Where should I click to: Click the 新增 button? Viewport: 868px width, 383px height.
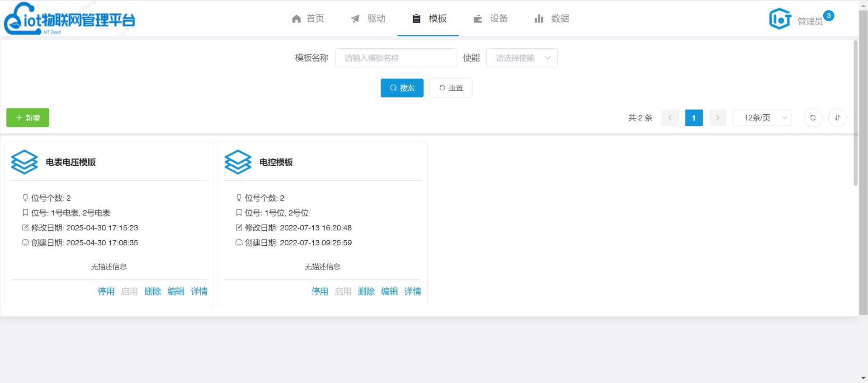[x=28, y=118]
